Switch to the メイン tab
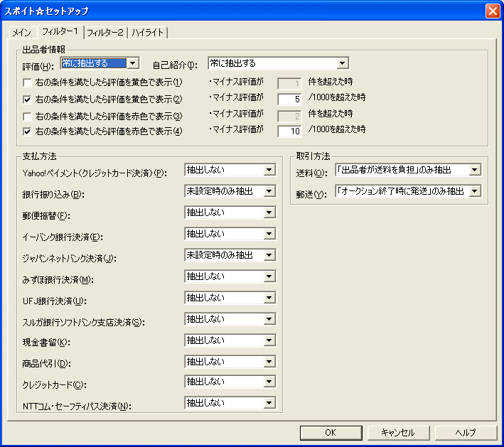 pos(21,33)
